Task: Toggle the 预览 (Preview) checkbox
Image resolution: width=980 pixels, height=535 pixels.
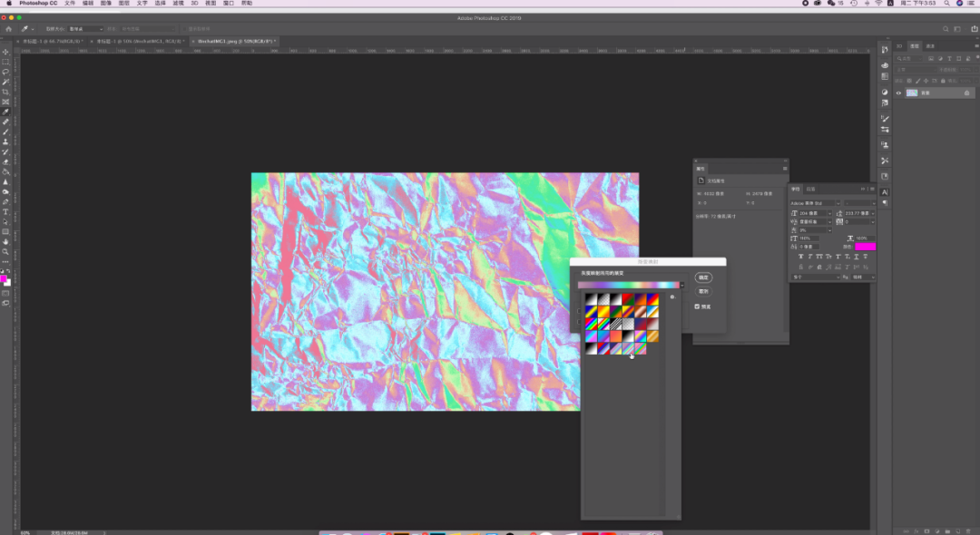Action: click(x=697, y=306)
